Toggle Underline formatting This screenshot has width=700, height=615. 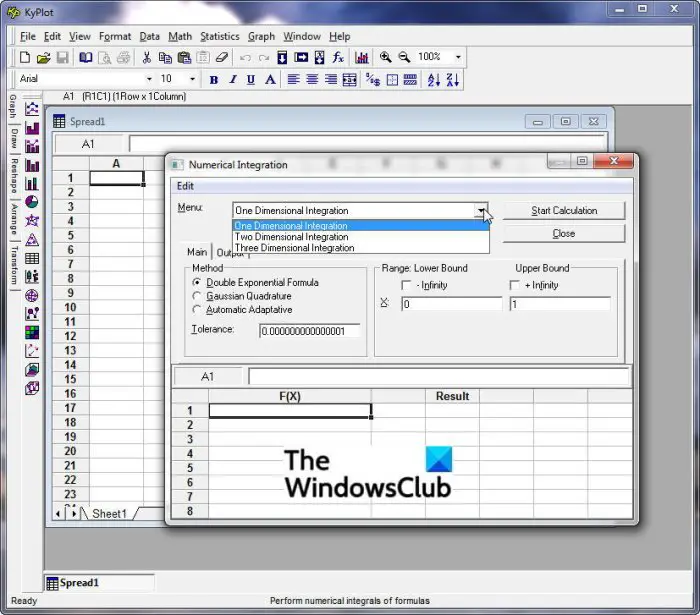(251, 80)
